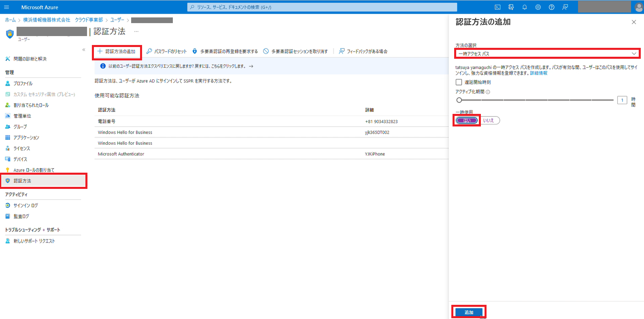
Task: Click the +81 9034332823 detail cell
Action: pos(381,122)
